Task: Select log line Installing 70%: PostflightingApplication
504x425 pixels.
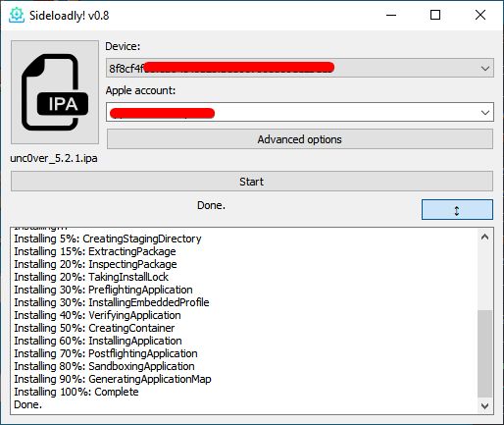Action: (x=106, y=353)
